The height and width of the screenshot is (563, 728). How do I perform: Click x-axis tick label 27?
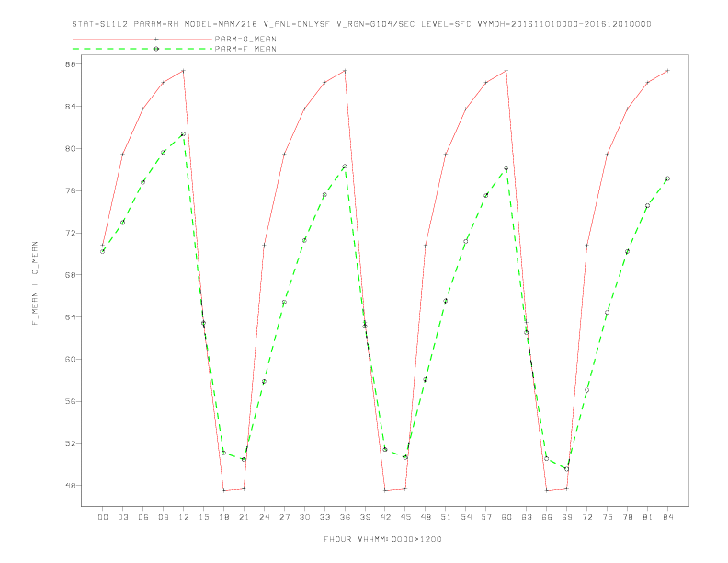tap(284, 517)
